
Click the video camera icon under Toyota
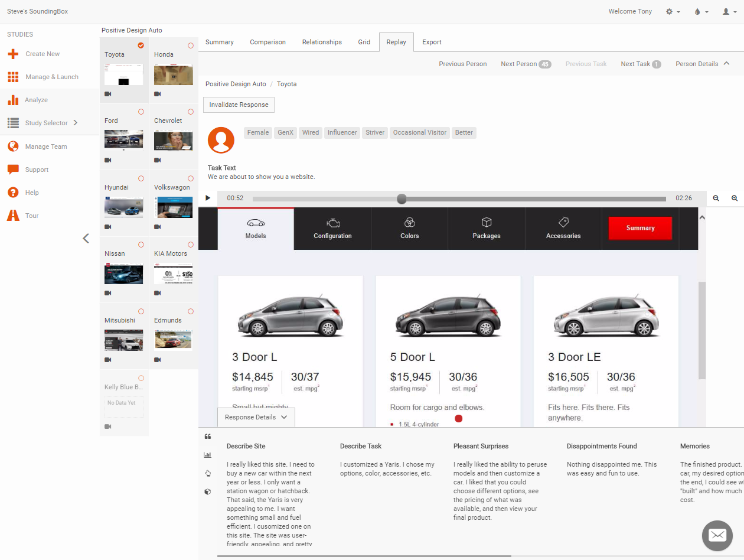tap(108, 94)
